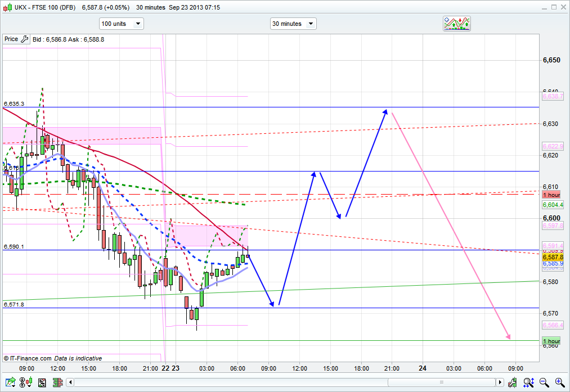
Task: Click the auto-fit zoom magnifier with arrows
Action: tap(529, 383)
